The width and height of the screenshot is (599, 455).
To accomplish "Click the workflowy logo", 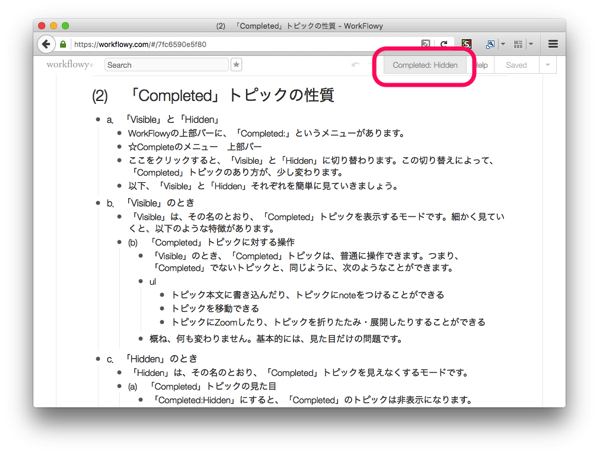I will (x=70, y=65).
